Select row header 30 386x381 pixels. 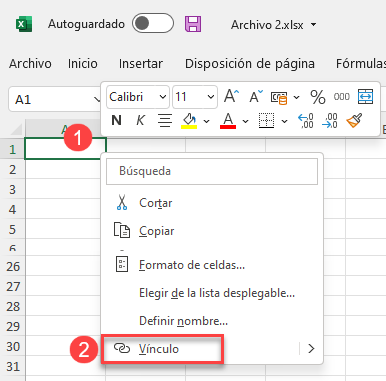[x=13, y=347]
